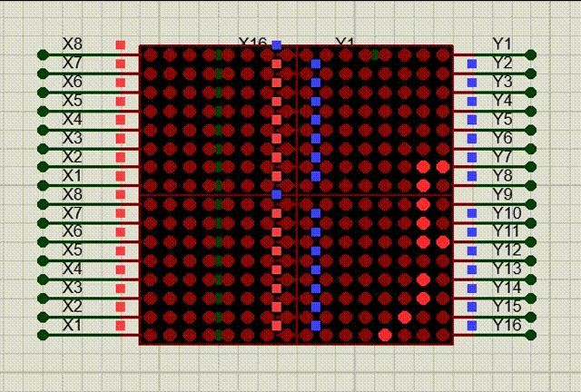Click the blue logic indicator beside Y2
This screenshot has height=392, width=581.
tap(472, 64)
